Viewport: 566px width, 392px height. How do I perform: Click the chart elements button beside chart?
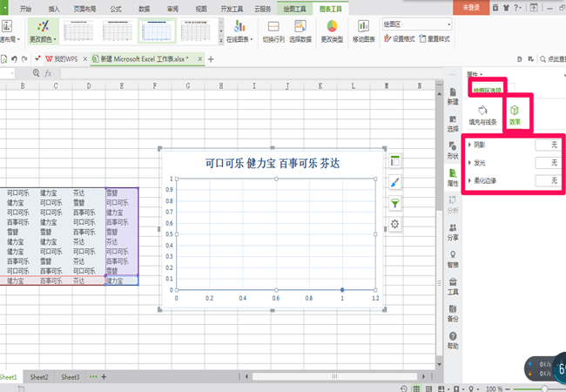(395, 161)
